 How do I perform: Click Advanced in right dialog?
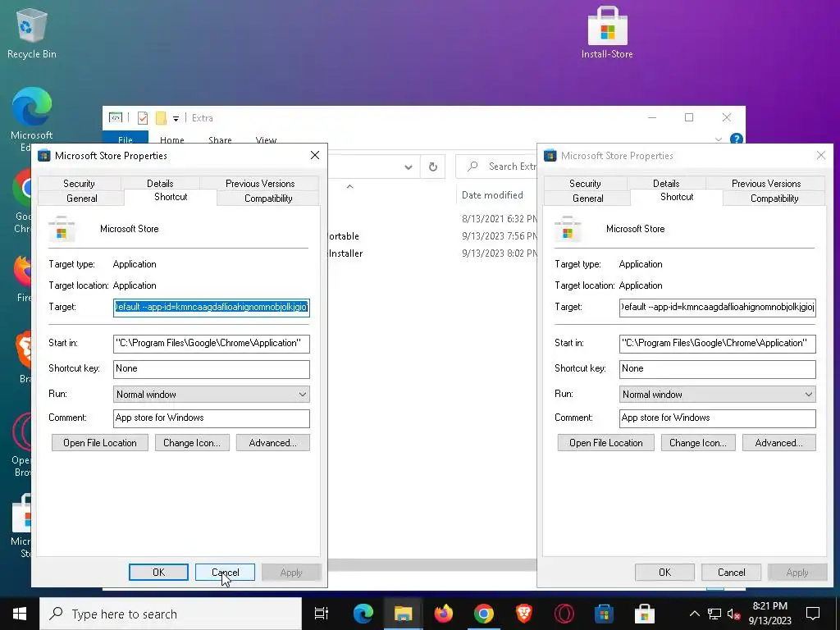pos(779,442)
